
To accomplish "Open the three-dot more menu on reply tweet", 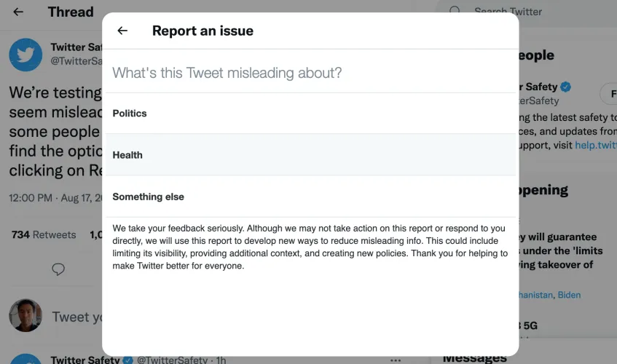I will tap(396, 360).
